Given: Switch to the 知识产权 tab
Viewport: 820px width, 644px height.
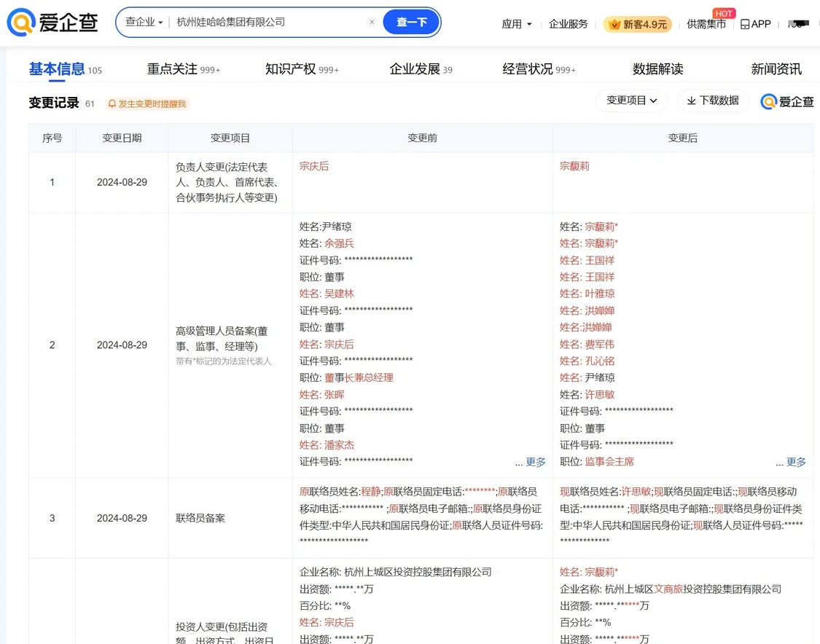Looking at the screenshot, I should pyautogui.click(x=302, y=69).
